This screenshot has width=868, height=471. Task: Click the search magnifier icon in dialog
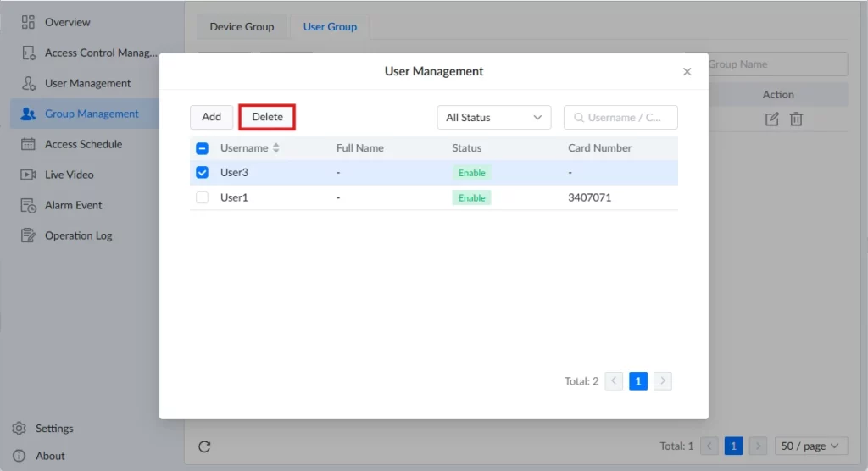point(578,118)
